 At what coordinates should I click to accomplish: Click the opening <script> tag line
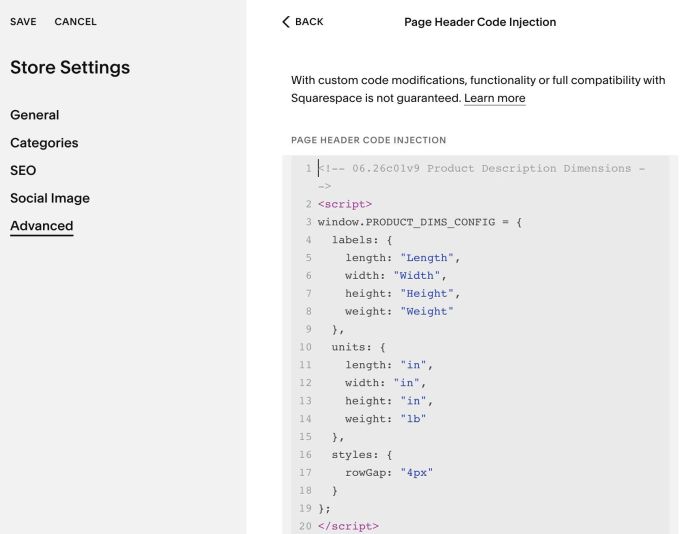tap(345, 204)
